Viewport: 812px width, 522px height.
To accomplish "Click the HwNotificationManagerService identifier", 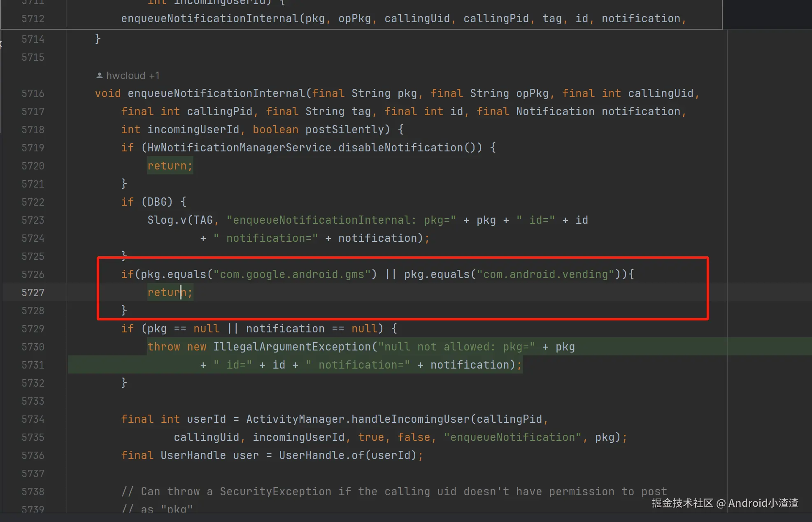I will point(239,148).
